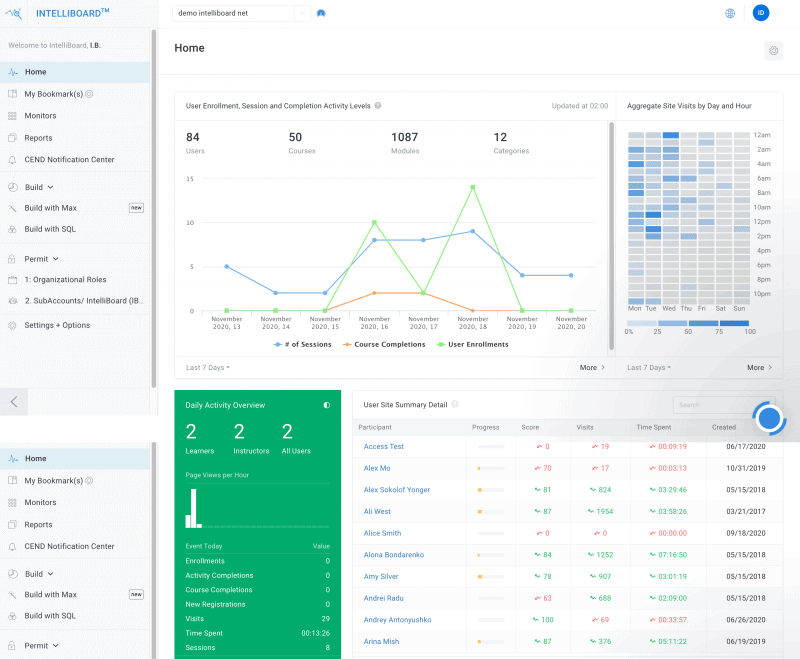Screen dimensions: 800x659
Task: Open the Home page settings gear
Action: click(x=773, y=50)
